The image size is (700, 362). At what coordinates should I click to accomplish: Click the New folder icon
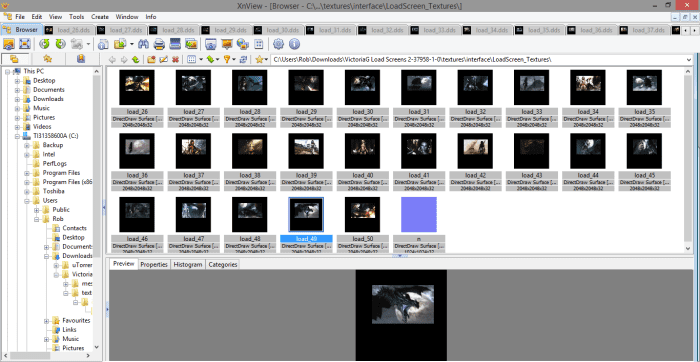(x=151, y=59)
